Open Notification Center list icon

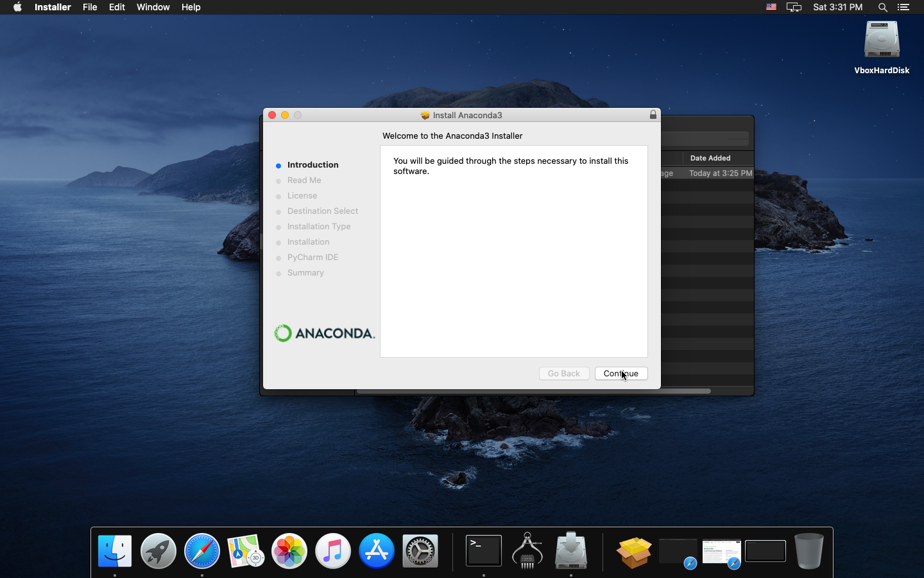pos(903,7)
